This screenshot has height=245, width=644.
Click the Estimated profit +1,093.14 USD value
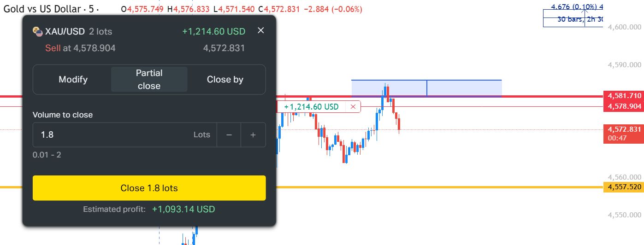tap(183, 209)
